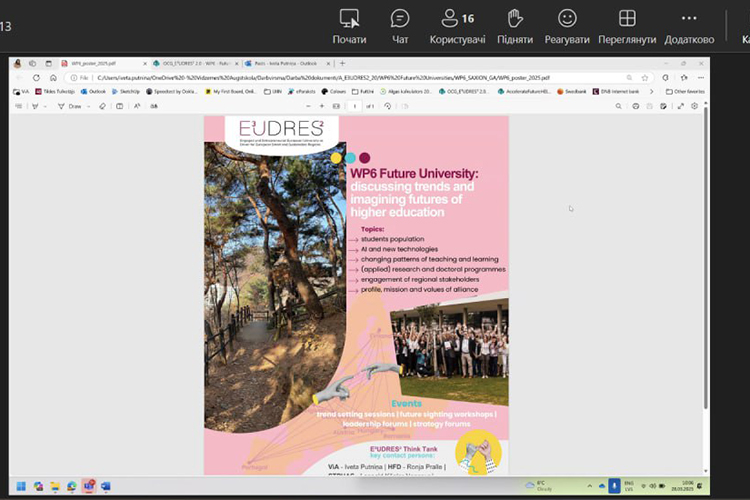This screenshot has width=750, height=500.
Task: Open the eParaksts bookmark
Action: [301, 91]
